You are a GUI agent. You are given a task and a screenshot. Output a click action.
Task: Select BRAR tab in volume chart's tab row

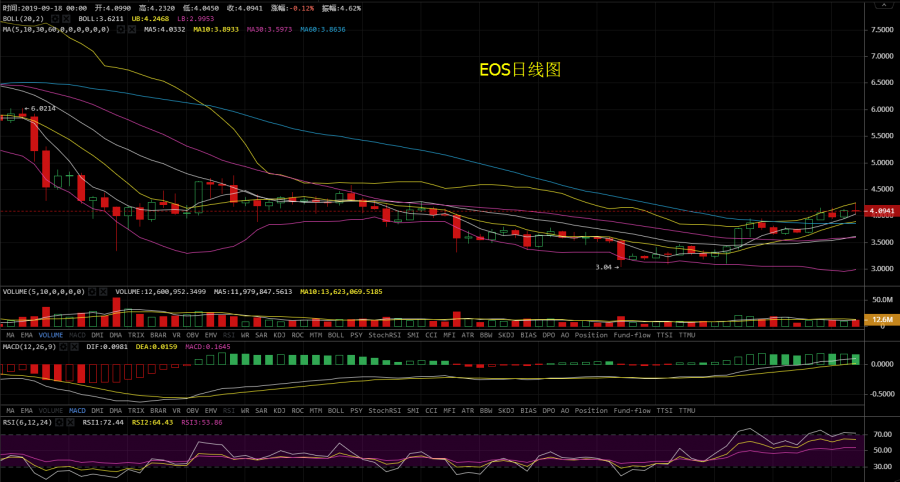[158, 334]
